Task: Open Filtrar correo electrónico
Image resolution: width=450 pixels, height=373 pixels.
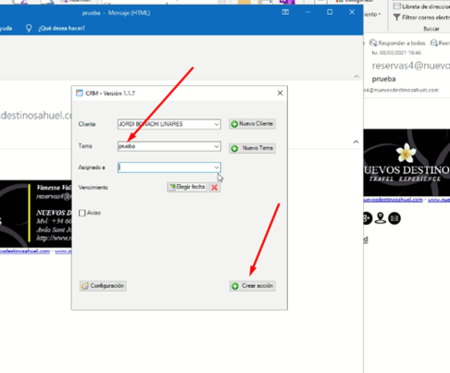Action: click(422, 17)
